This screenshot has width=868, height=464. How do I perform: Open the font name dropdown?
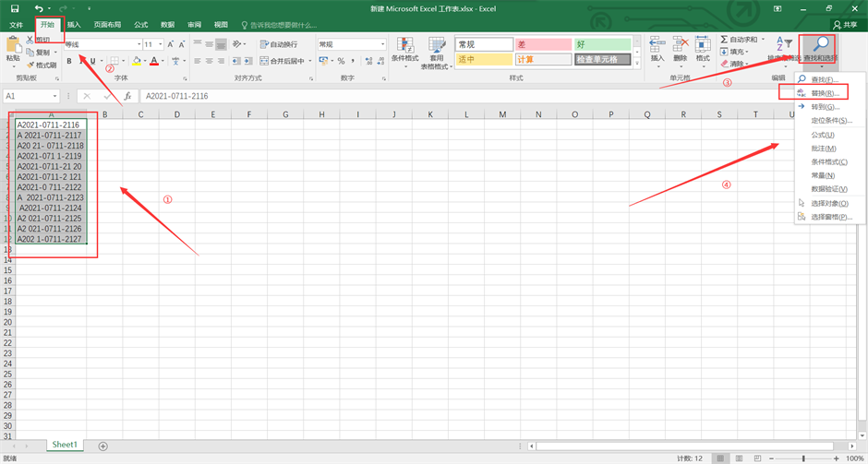click(138, 44)
